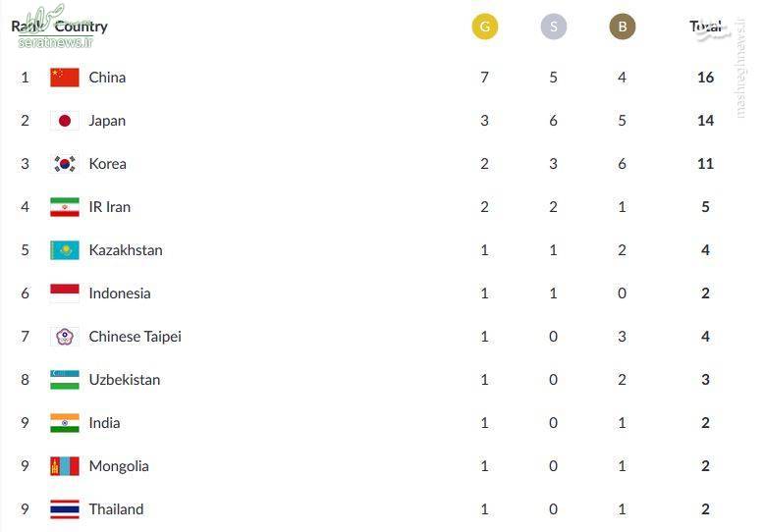Click the Thailand flag icon

[64, 509]
